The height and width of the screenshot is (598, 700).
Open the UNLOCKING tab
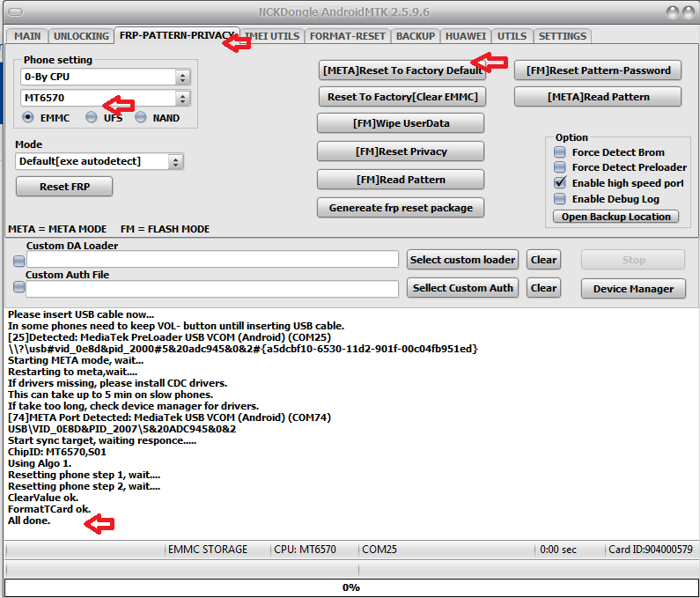click(81, 36)
